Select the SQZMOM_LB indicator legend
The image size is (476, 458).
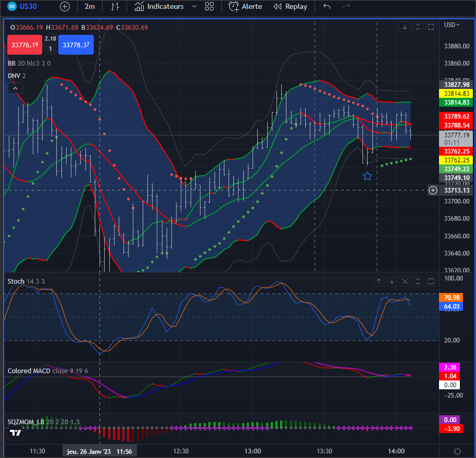(44, 422)
